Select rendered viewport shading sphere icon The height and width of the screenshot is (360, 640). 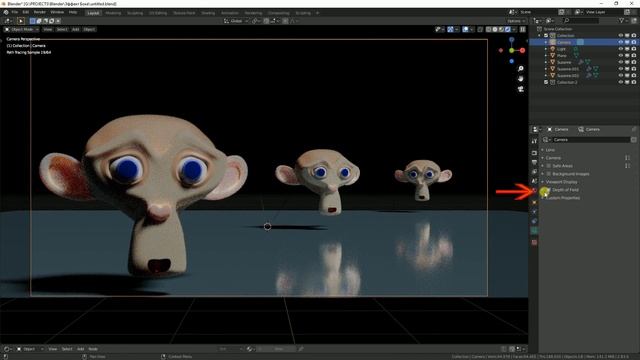[x=508, y=29]
